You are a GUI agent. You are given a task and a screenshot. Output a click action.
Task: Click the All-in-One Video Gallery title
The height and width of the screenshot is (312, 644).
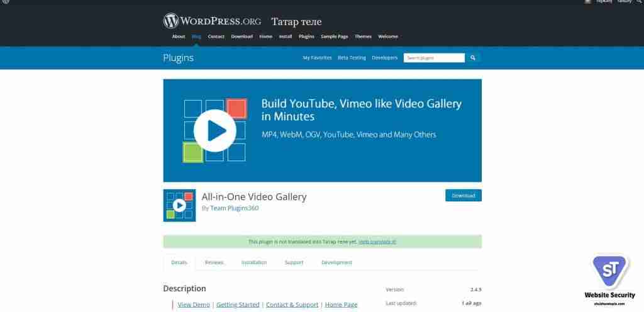click(254, 197)
